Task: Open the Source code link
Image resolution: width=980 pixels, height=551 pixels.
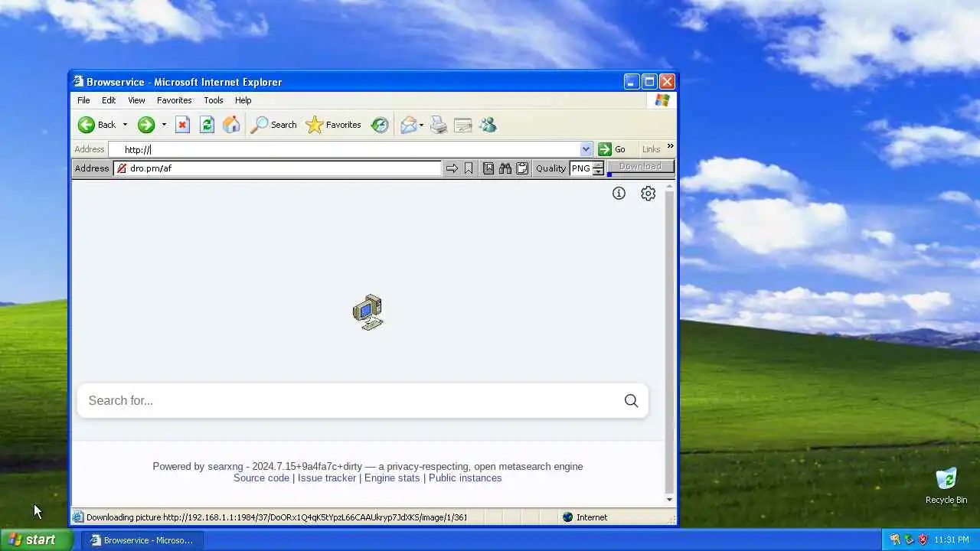Action: click(261, 478)
